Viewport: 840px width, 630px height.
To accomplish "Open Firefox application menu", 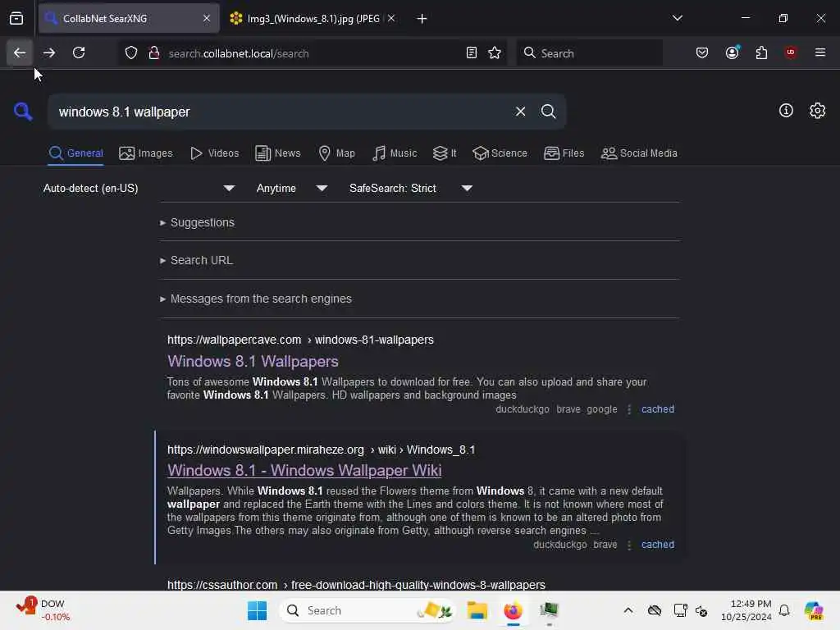I will 820,53.
